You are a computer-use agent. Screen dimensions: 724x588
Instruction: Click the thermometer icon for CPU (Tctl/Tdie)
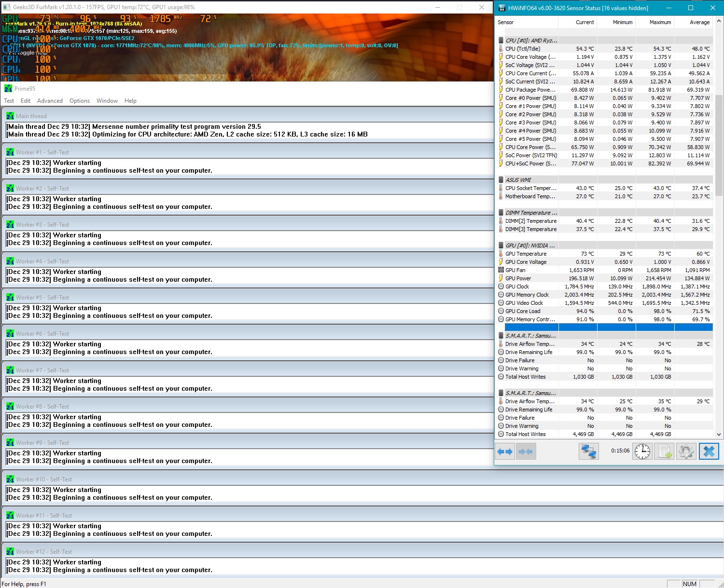[x=501, y=49]
